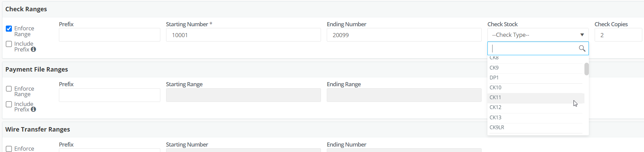Click the Check Copies field
Screen dimensions: 644x152
618,35
